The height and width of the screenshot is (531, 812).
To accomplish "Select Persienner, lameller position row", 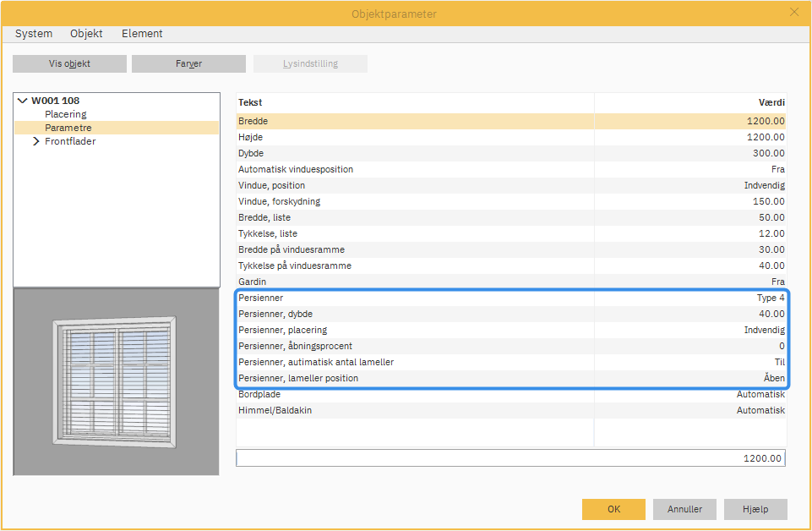I will click(298, 378).
